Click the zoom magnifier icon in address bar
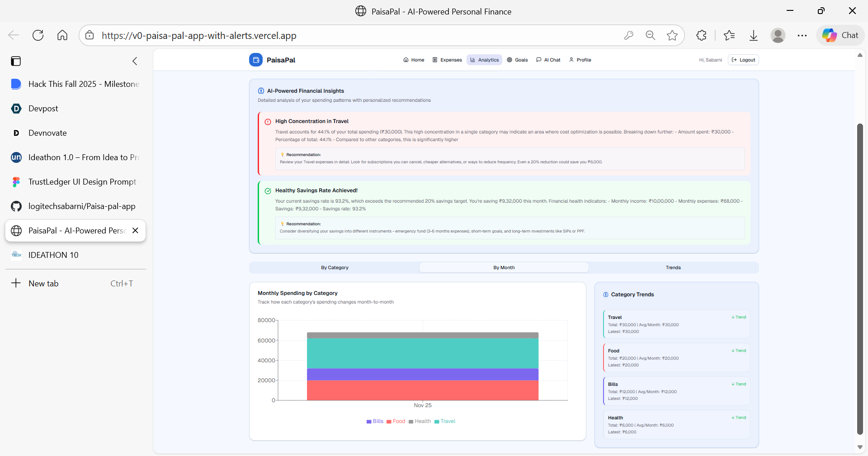Viewport: 868px width, 456px height. (651, 35)
